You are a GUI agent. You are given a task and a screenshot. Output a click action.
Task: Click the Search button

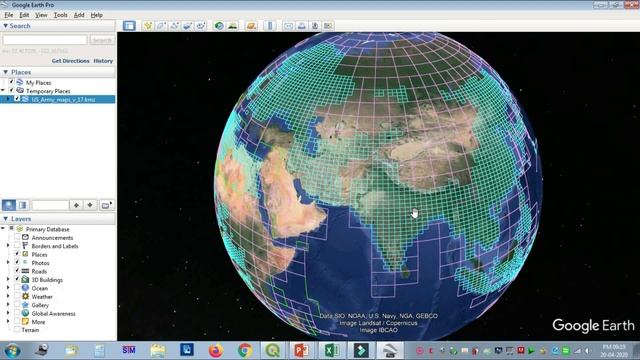(102, 40)
